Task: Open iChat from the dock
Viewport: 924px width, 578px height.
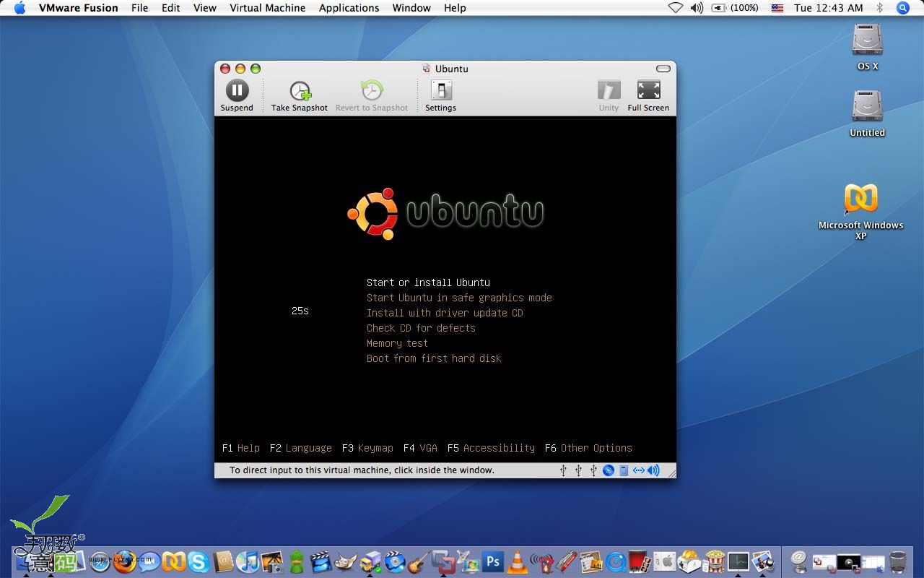Action: pos(149,561)
